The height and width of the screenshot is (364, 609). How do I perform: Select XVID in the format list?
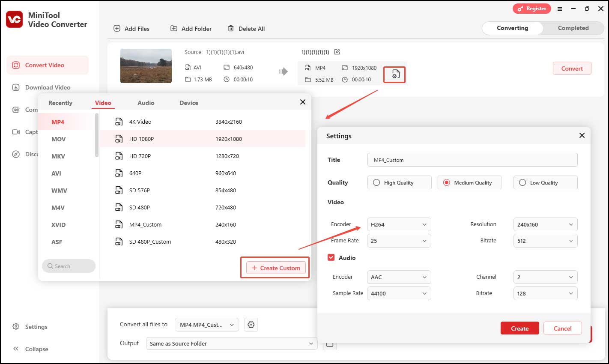click(58, 225)
